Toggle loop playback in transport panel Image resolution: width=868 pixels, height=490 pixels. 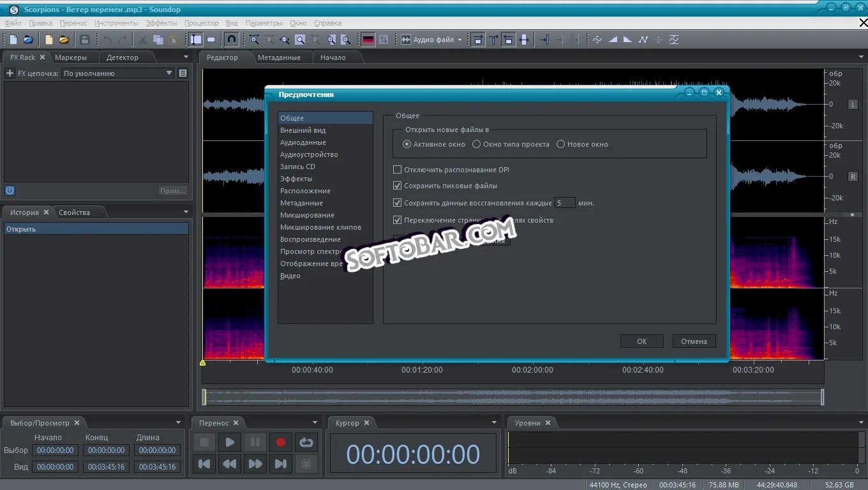point(306,442)
